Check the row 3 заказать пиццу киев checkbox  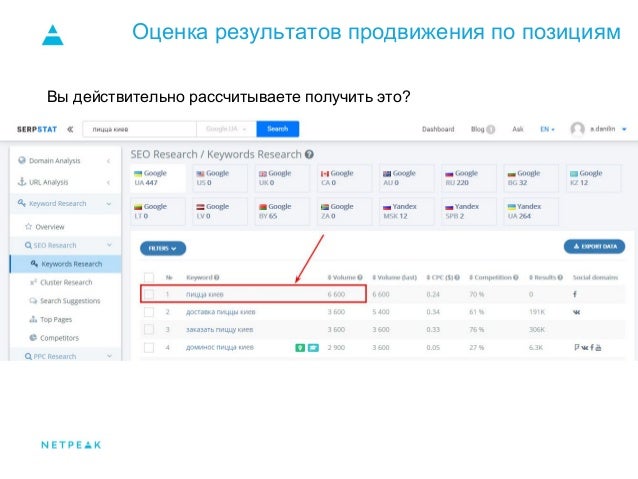149,330
